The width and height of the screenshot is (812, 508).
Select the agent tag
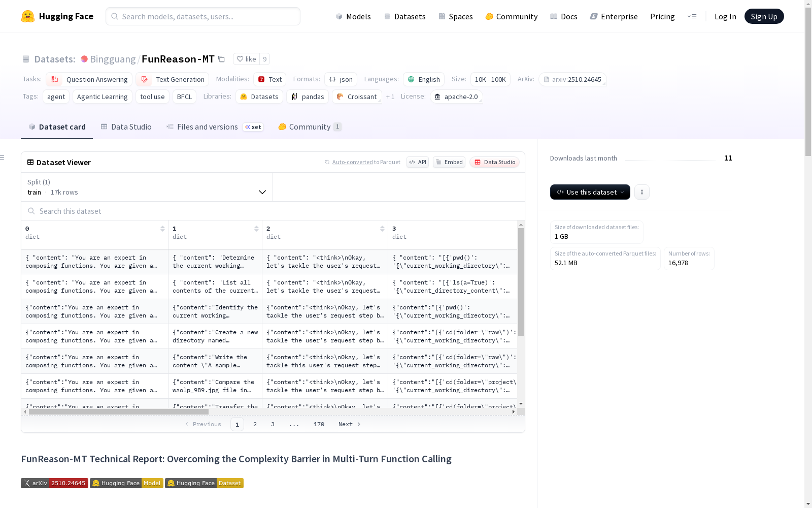coord(56,97)
